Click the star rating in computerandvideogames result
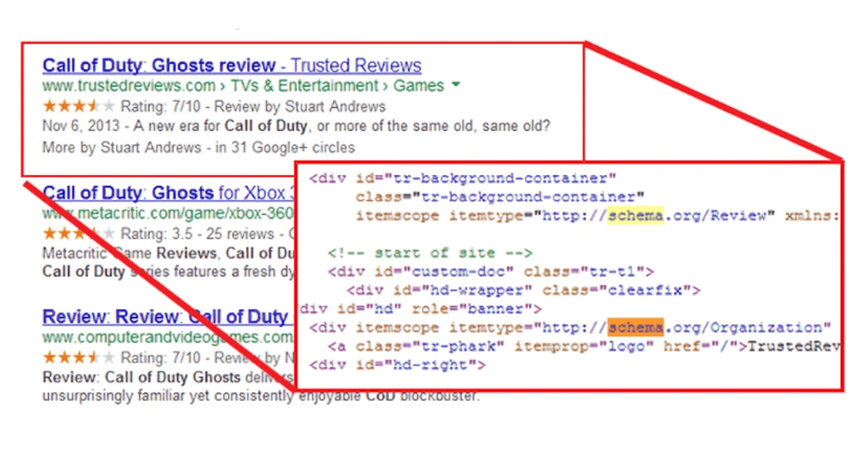Viewport: 868px width, 452px height. coord(79,358)
